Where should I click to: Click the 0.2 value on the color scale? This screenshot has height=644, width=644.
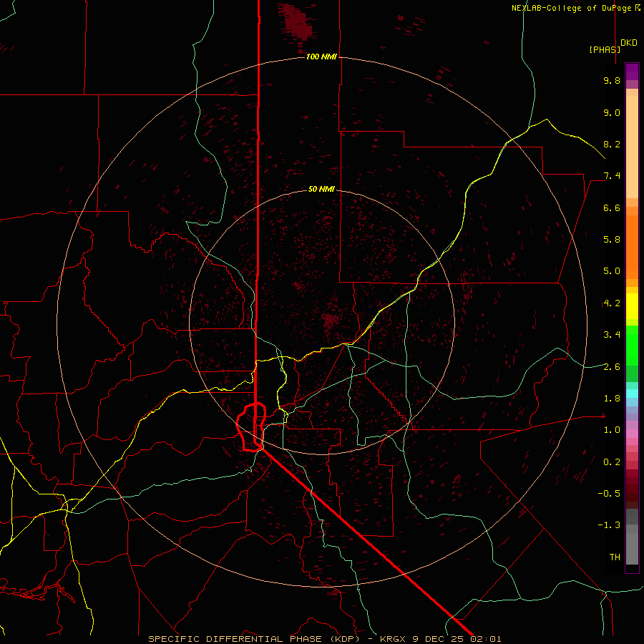tap(612, 462)
